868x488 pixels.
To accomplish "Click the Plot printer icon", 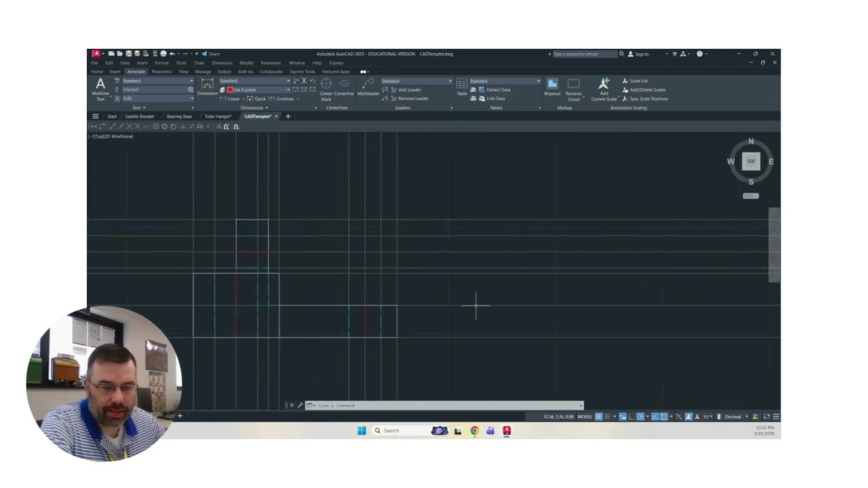I will [x=163, y=54].
